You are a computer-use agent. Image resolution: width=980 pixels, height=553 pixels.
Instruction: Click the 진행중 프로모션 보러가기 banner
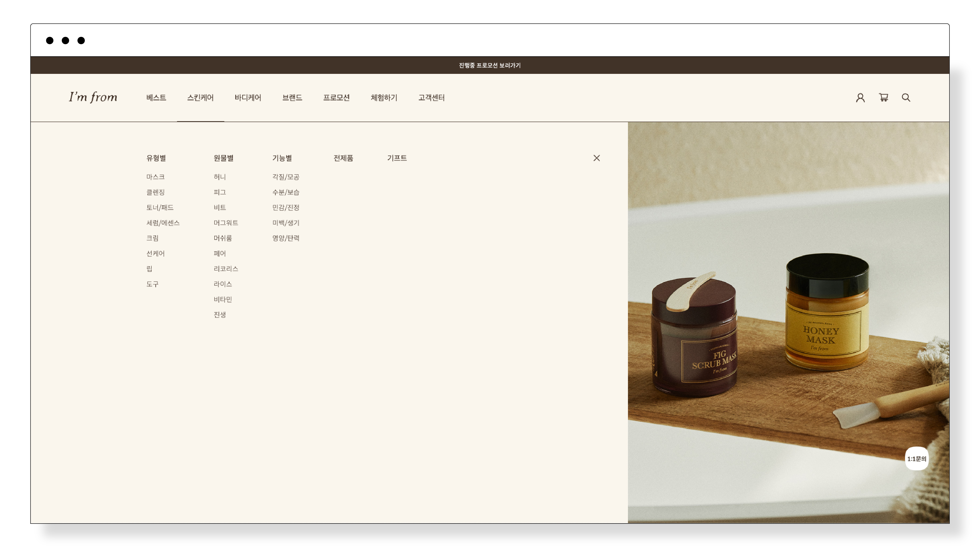pos(490,65)
